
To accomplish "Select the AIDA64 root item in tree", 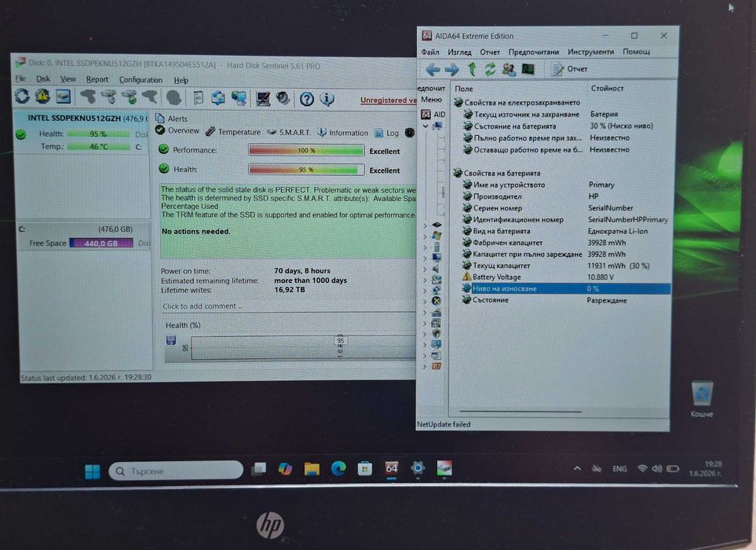I will point(433,115).
